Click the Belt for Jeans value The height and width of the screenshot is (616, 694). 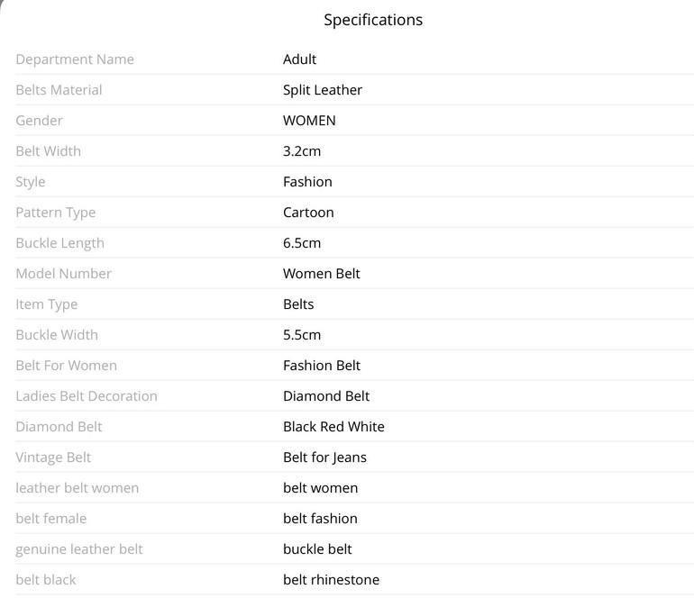coord(324,457)
